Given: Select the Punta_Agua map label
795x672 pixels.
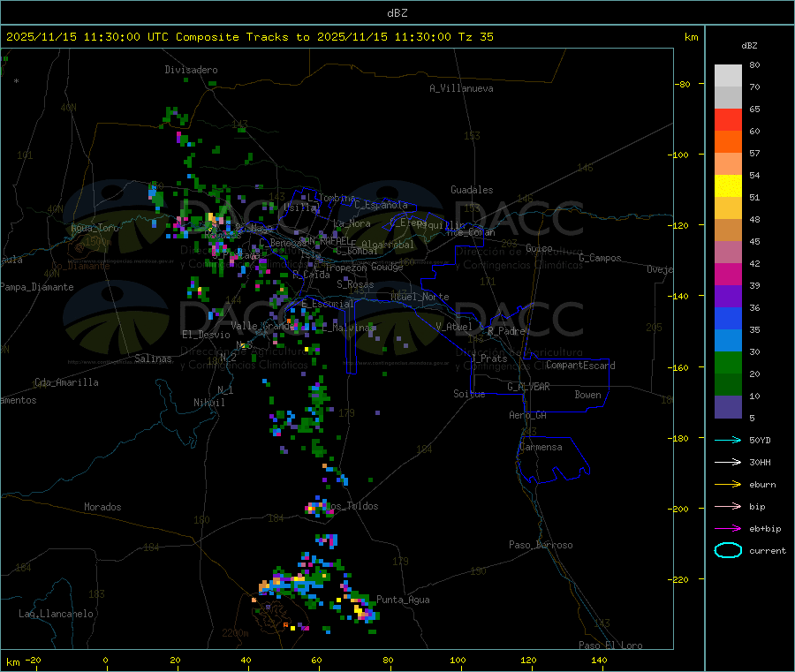Looking at the screenshot, I should pos(403,600).
